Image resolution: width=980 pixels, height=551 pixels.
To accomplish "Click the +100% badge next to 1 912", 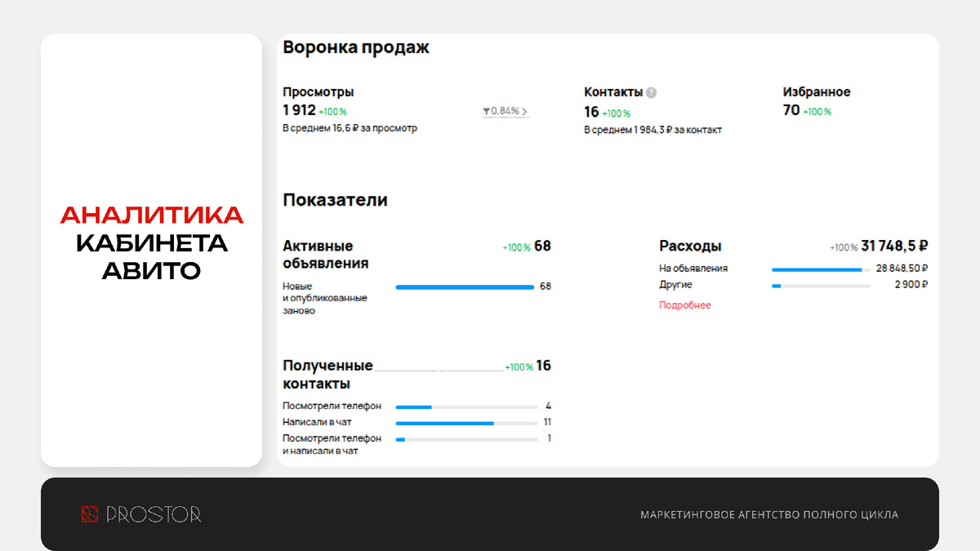I will [332, 112].
